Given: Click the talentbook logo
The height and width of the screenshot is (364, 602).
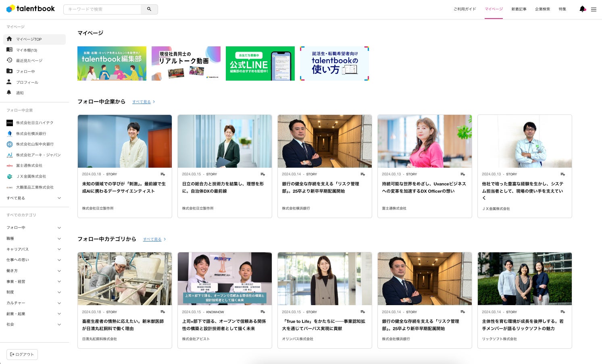Looking at the screenshot, I should pyautogui.click(x=31, y=8).
